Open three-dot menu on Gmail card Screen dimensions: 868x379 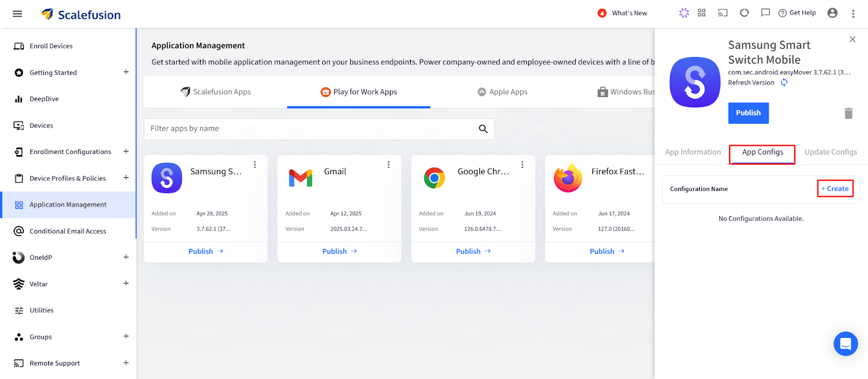[x=388, y=165]
